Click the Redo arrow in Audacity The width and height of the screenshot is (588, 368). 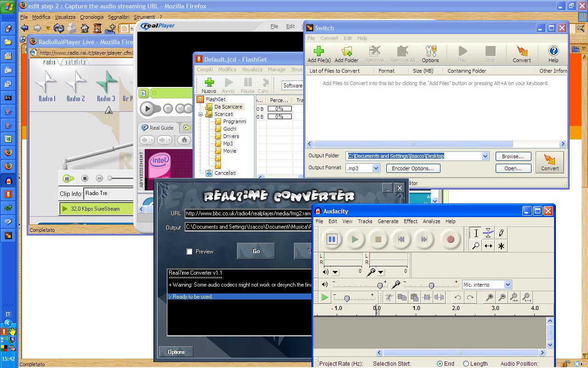click(x=470, y=298)
